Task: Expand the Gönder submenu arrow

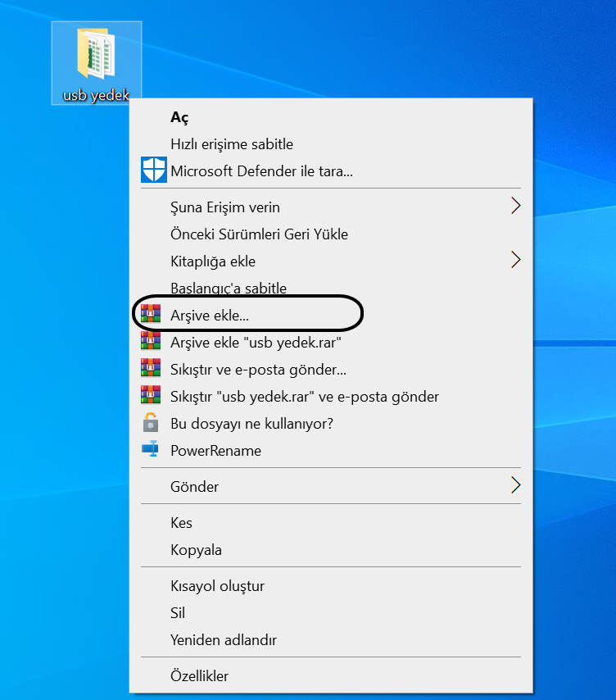Action: pos(515,486)
